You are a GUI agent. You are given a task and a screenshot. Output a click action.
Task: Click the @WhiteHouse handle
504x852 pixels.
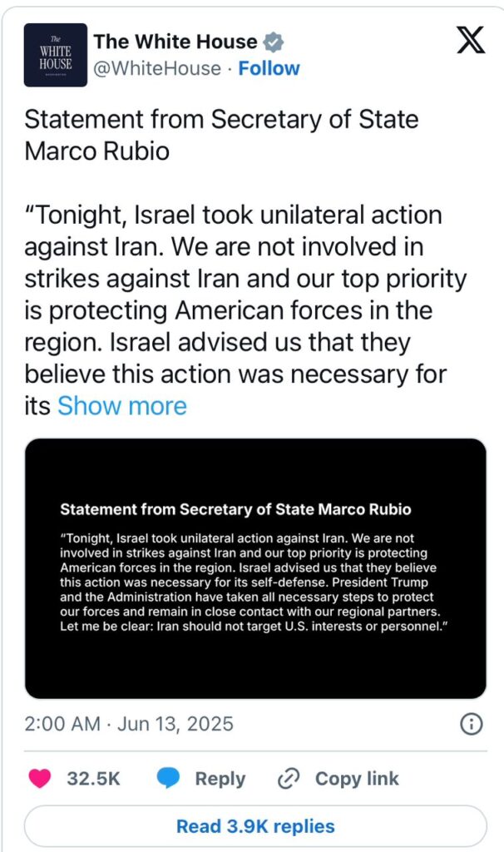pos(157,68)
